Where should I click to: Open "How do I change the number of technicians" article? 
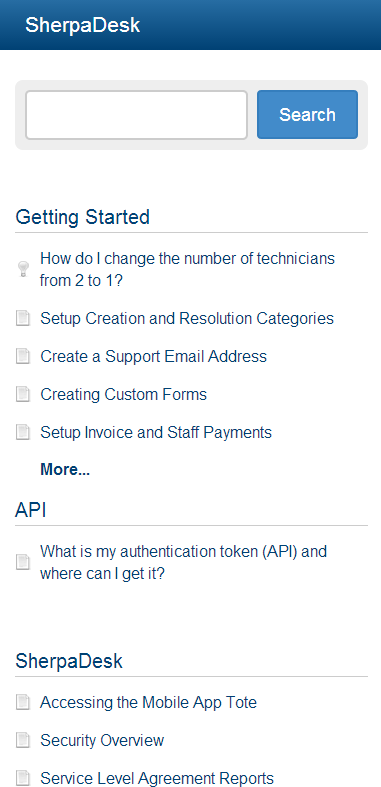[187, 270]
